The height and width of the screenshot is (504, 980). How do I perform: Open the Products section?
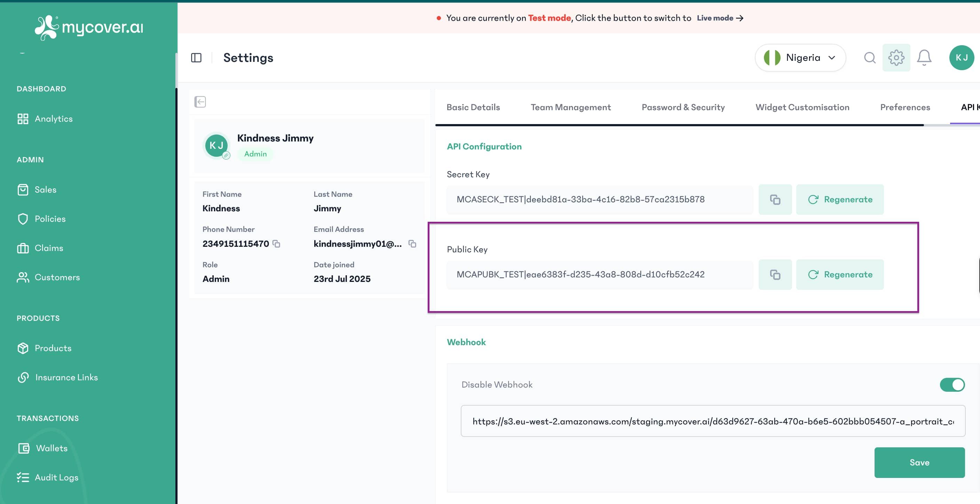(53, 348)
